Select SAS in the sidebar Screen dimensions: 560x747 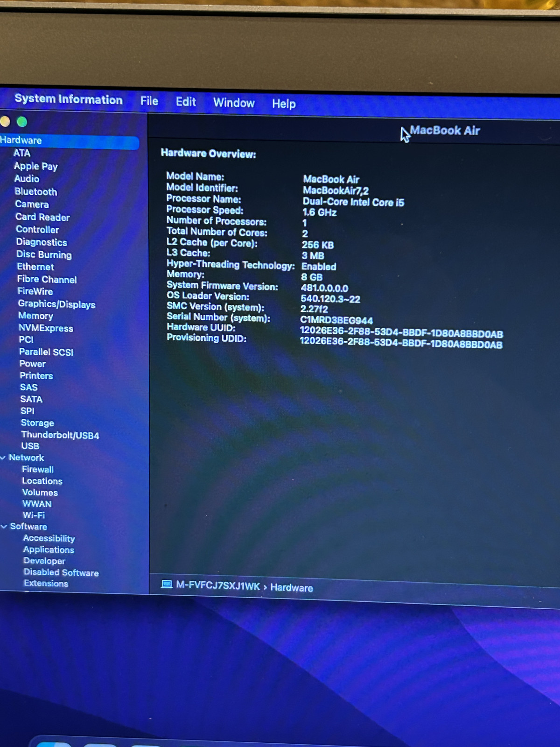pyautogui.click(x=29, y=388)
